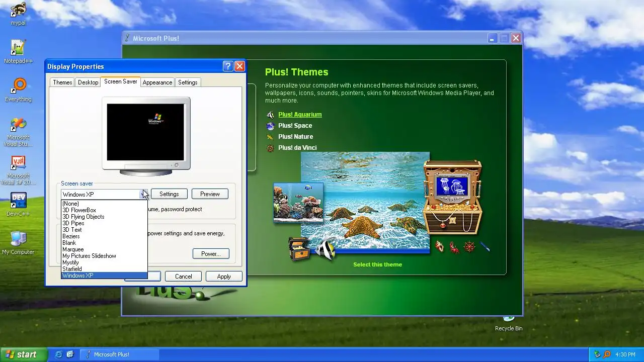Image resolution: width=644 pixels, height=362 pixels.
Task: Choose Windows XP entry in list
Action: click(x=104, y=276)
